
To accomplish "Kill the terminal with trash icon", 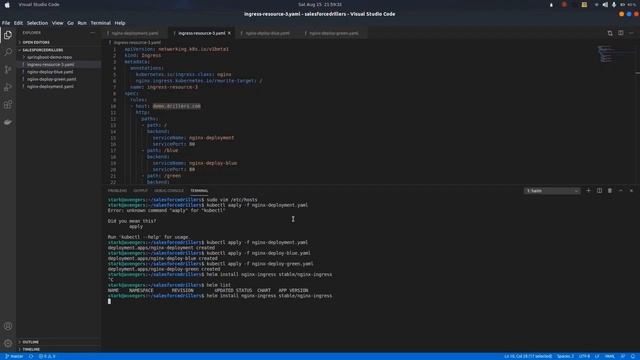I will (x=610, y=191).
